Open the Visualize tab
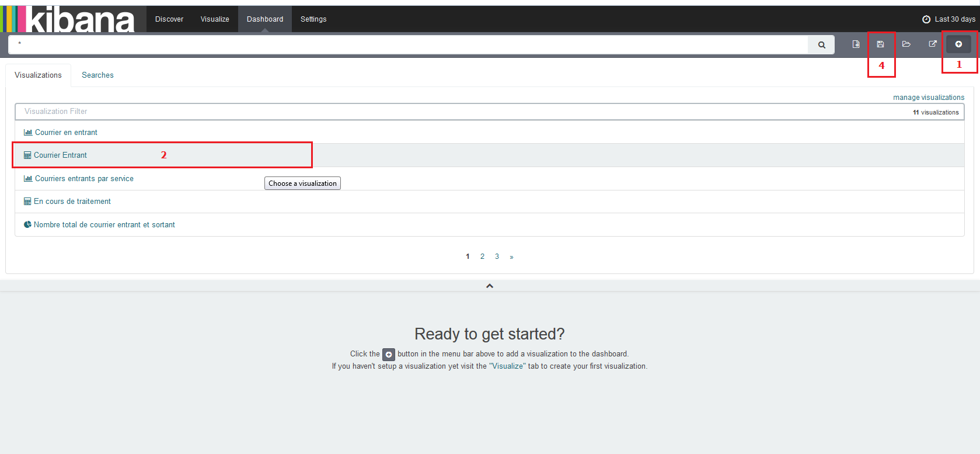 pos(215,19)
